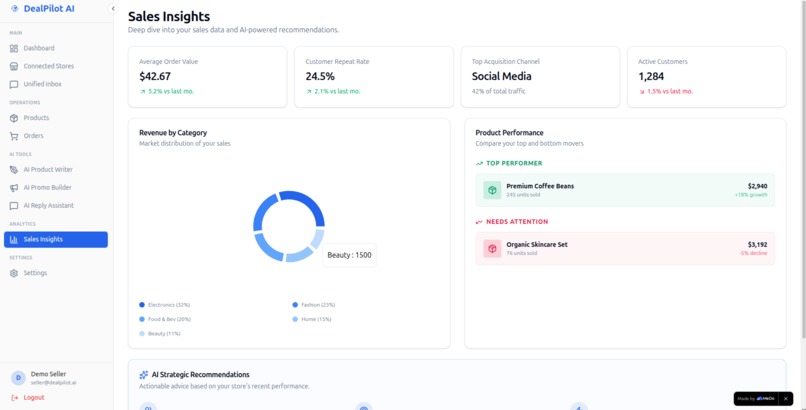The height and width of the screenshot is (410, 806).
Task: Click the '+18% growth' label
Action: point(751,195)
